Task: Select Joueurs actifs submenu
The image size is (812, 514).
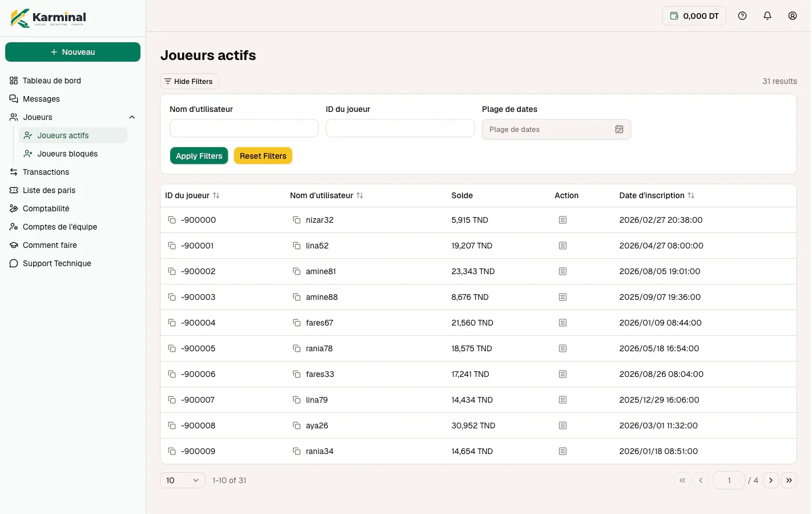Action: (73, 135)
